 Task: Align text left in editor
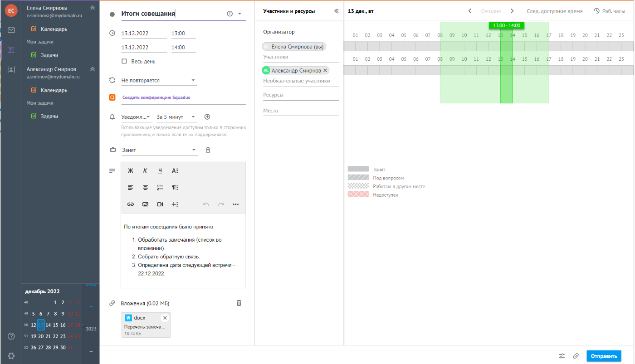131,187
